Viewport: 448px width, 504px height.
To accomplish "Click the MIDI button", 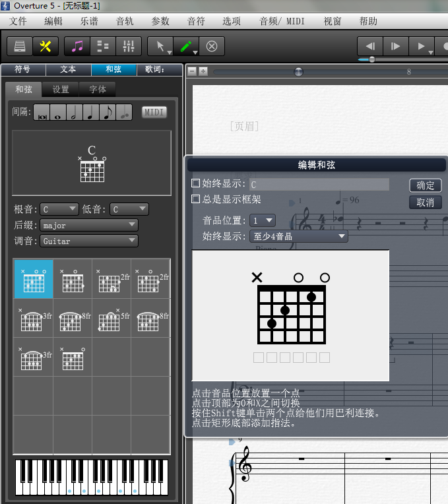I will pyautogui.click(x=154, y=112).
